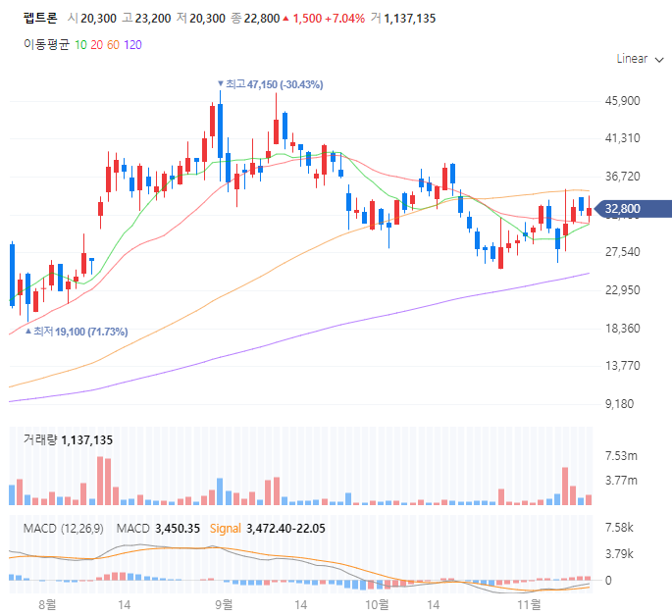The height and width of the screenshot is (616, 672).
Task: Click the 10월 date axis label
Action: [x=377, y=605]
